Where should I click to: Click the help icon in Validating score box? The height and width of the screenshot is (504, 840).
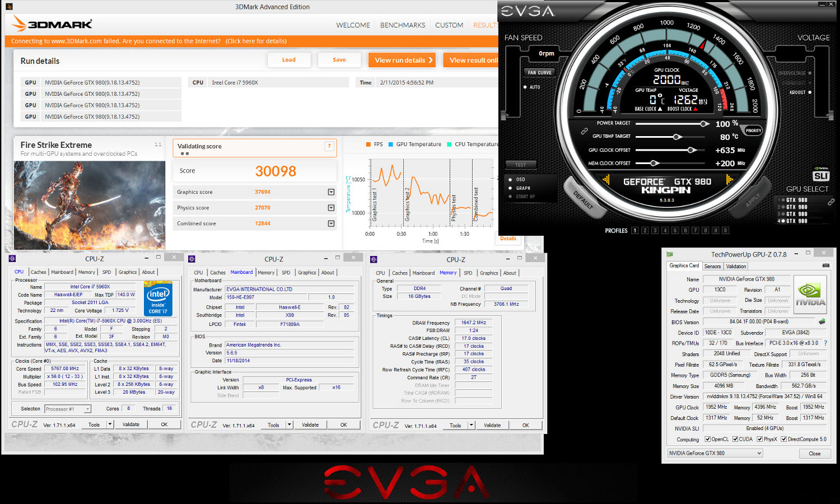[329, 146]
